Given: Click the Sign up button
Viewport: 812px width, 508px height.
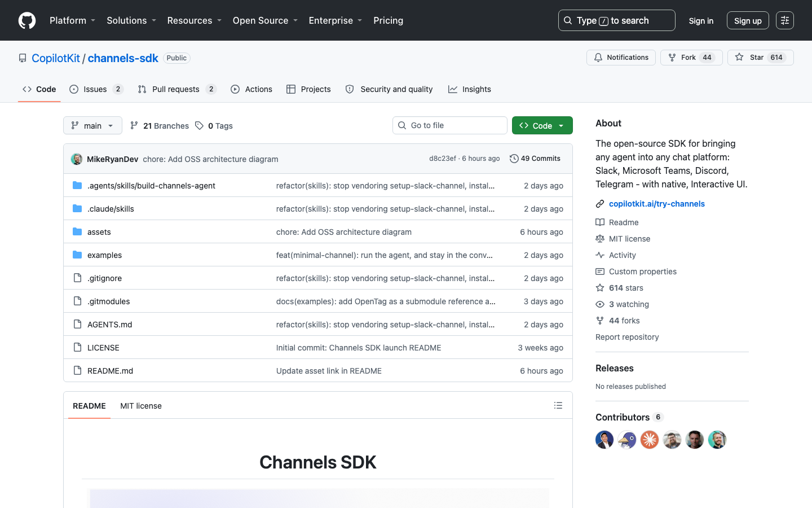Looking at the screenshot, I should [748, 20].
